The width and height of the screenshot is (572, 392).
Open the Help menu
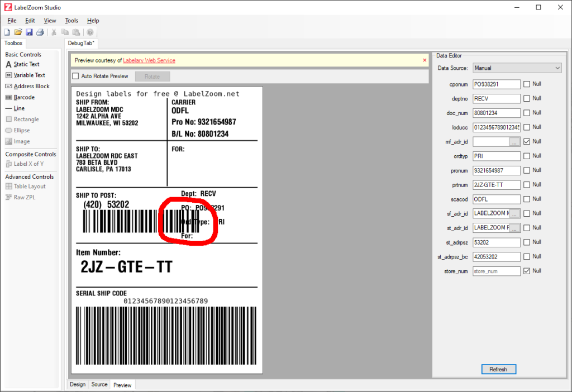pos(93,21)
